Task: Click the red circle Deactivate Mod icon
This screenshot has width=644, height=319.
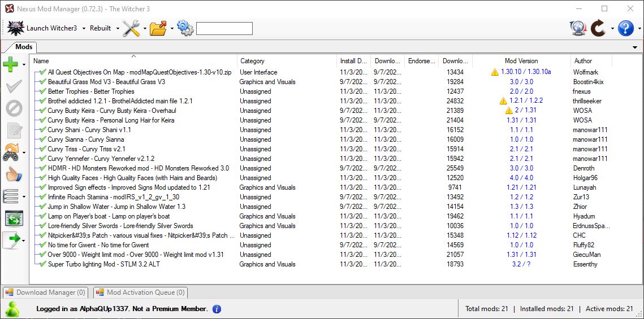Action: (14, 108)
